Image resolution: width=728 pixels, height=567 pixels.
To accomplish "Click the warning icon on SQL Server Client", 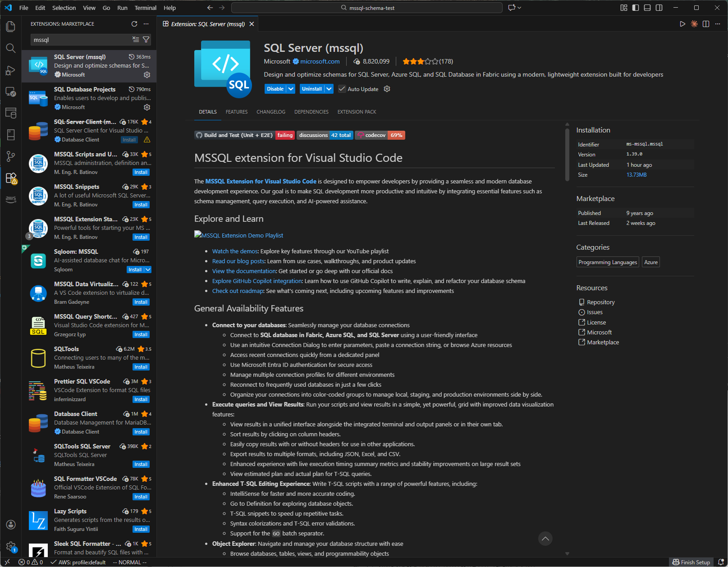I will (x=147, y=140).
